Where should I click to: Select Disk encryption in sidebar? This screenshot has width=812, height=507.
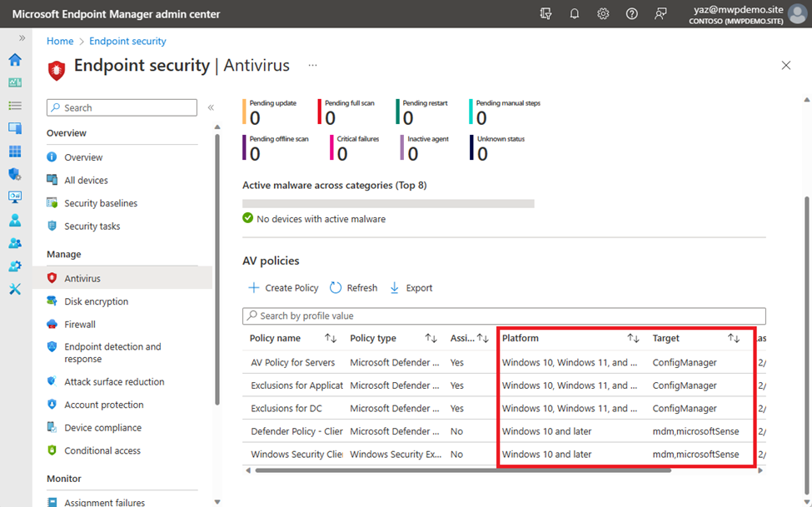click(96, 301)
